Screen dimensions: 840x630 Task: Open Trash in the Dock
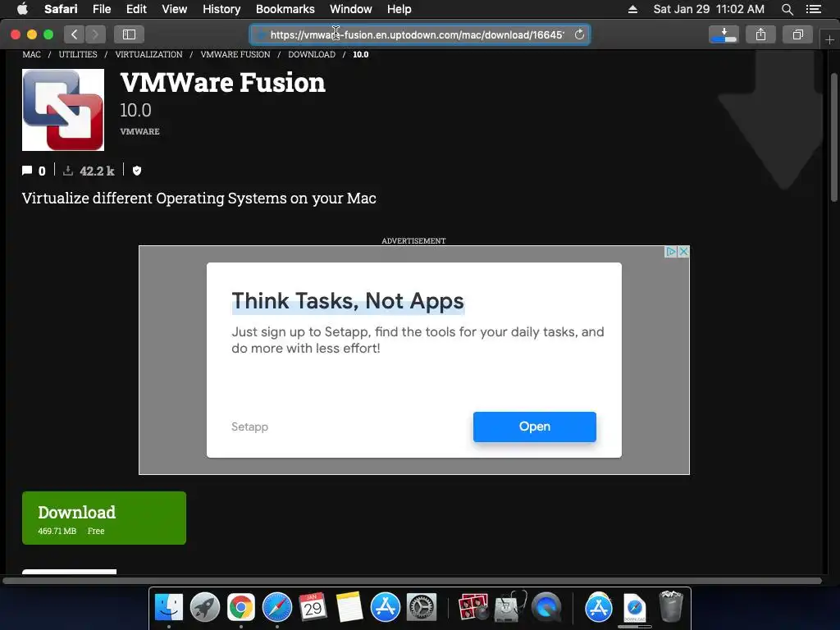[671, 606]
